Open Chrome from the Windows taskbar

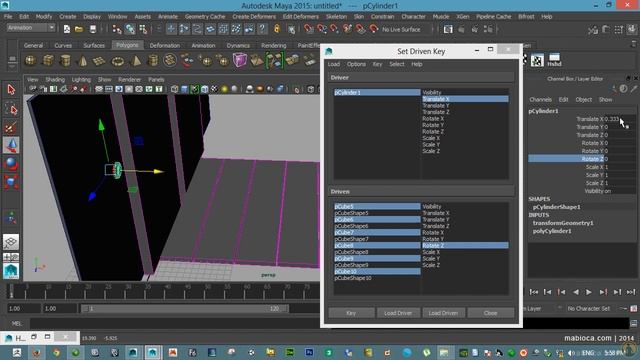tap(56, 353)
